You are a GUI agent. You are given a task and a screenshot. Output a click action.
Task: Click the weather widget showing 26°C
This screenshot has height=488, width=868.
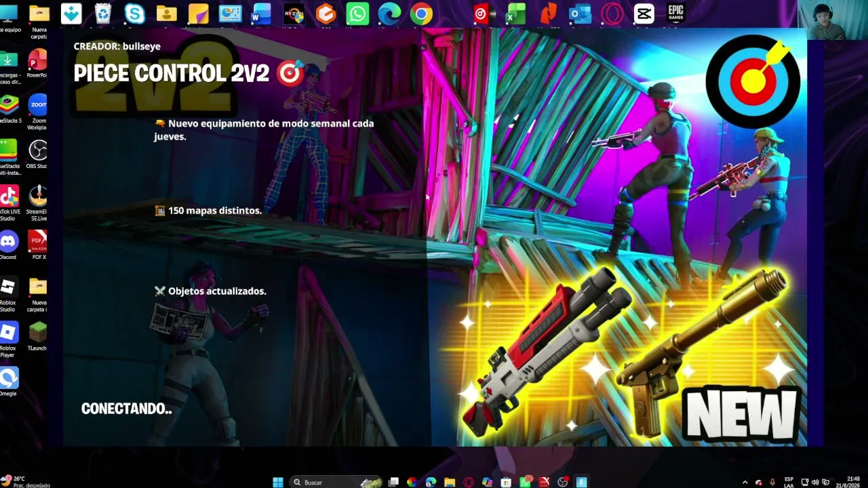tap(25, 482)
